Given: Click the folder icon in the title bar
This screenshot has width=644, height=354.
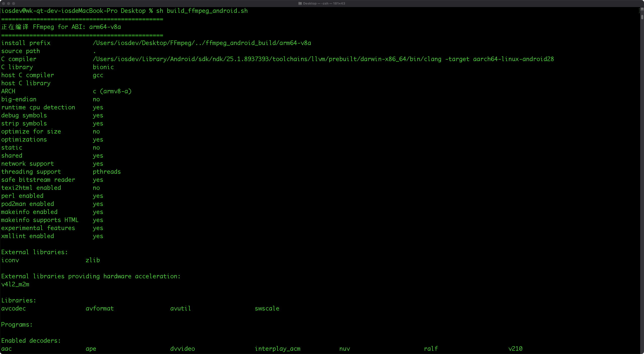Looking at the screenshot, I should 300,4.
